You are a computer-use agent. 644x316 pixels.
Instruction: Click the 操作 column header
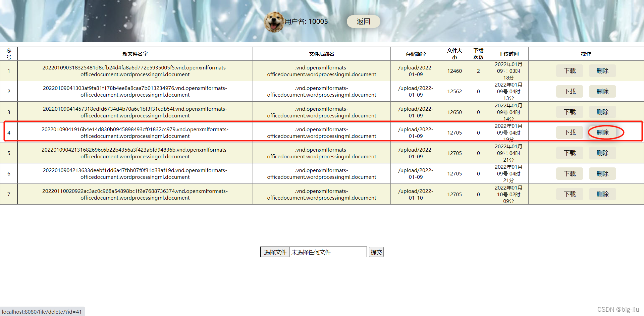tap(586, 54)
